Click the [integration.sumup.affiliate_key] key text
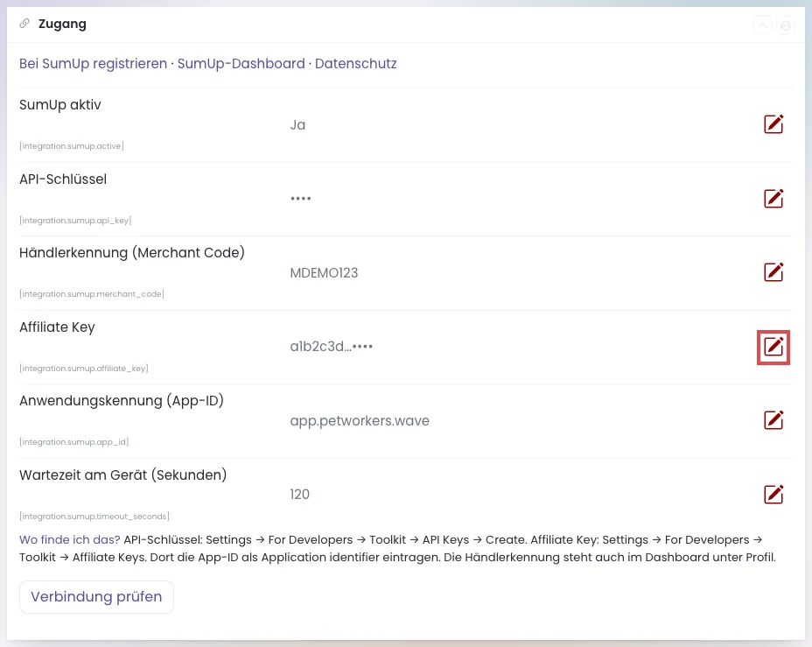Image resolution: width=812 pixels, height=647 pixels. point(84,369)
